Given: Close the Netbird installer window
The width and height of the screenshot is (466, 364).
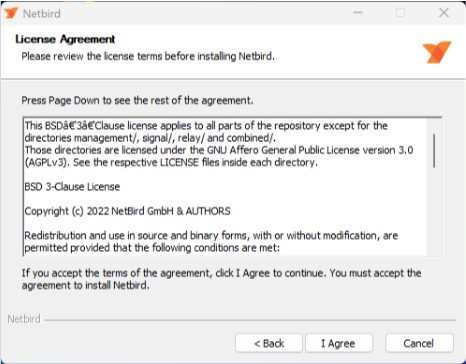Looking at the screenshot, I should coord(444,13).
